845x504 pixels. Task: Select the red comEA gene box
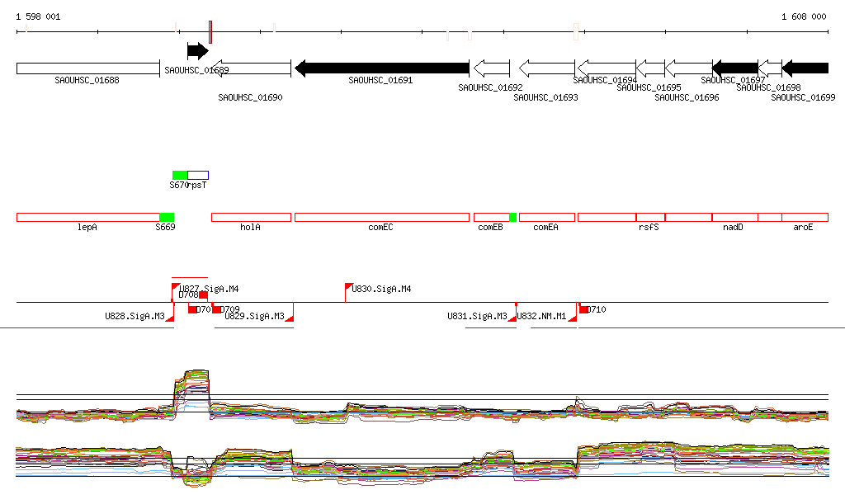pyautogui.click(x=547, y=218)
